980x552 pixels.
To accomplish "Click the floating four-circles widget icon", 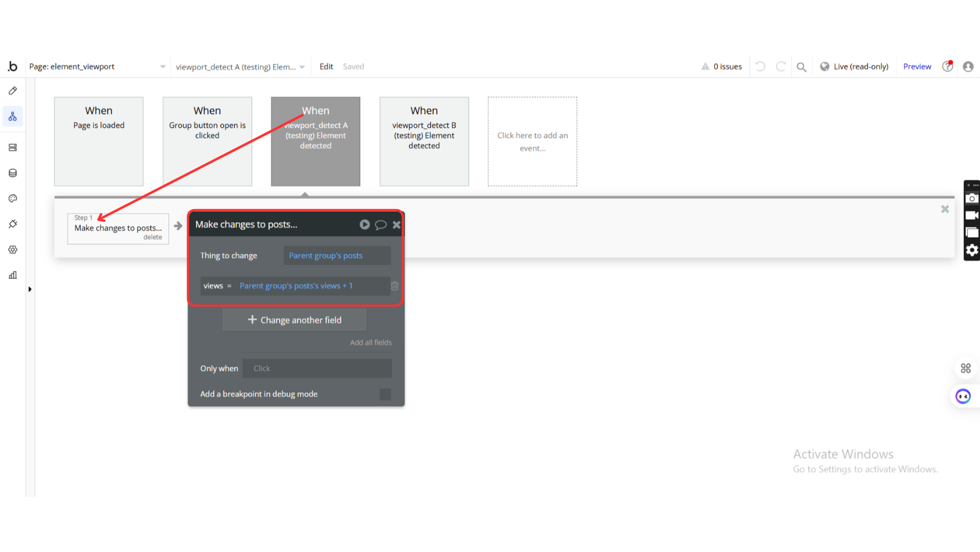I will click(966, 369).
